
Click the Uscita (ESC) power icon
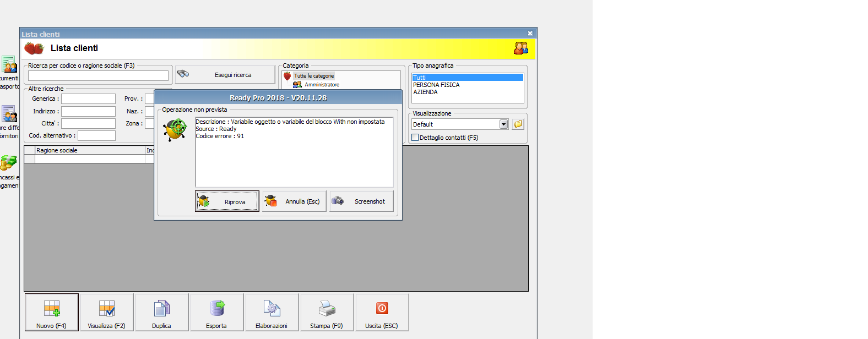382,308
